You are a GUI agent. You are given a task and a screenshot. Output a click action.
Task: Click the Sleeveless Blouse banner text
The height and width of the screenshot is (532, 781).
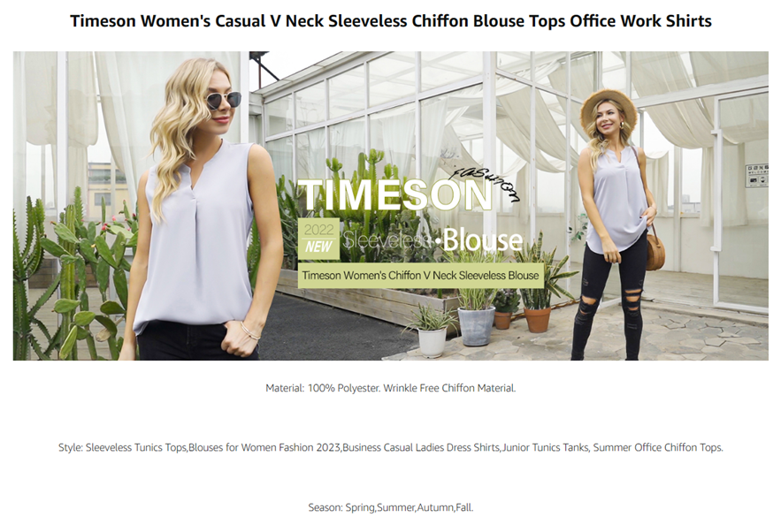433,239
